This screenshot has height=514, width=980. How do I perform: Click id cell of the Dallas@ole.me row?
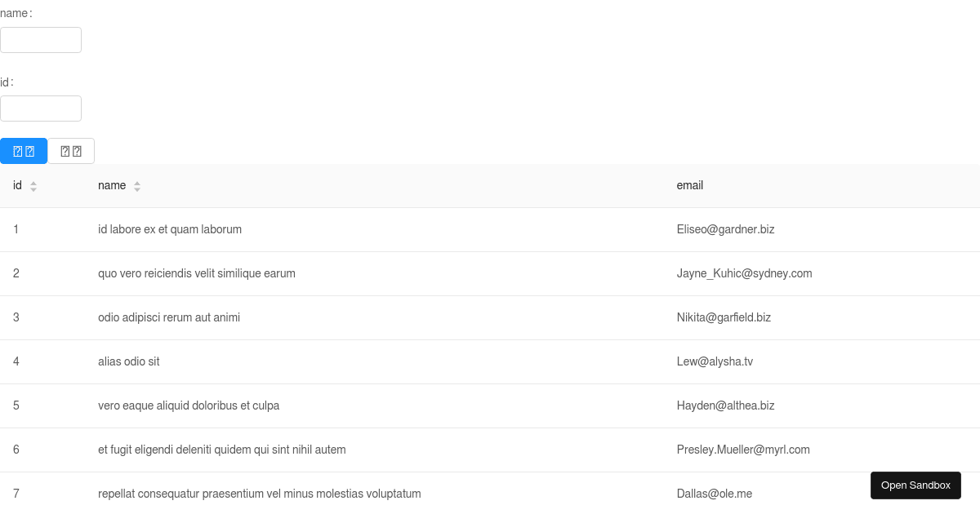coord(42,494)
